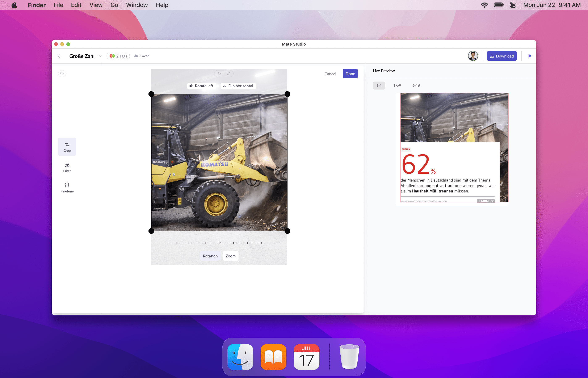Image resolution: width=588 pixels, height=378 pixels.
Task: Click the top-right crop handle
Action: click(x=287, y=94)
